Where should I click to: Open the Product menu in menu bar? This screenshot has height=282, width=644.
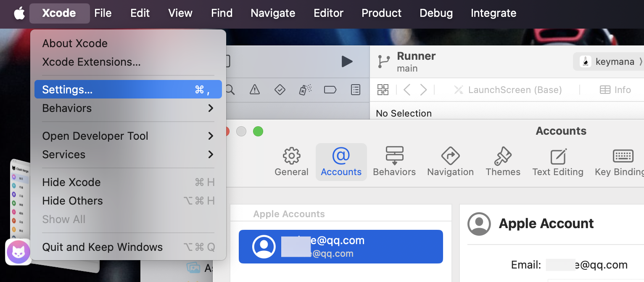pyautogui.click(x=381, y=13)
